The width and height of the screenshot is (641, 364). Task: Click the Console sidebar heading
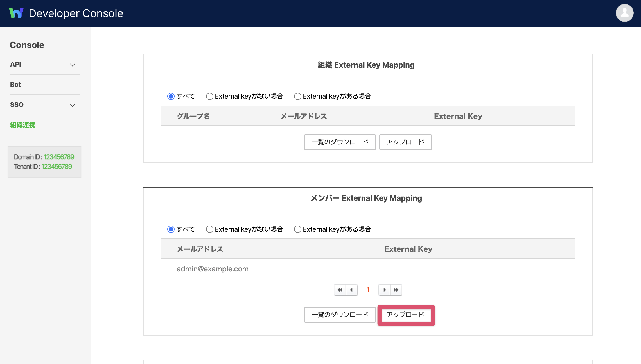pos(27,45)
